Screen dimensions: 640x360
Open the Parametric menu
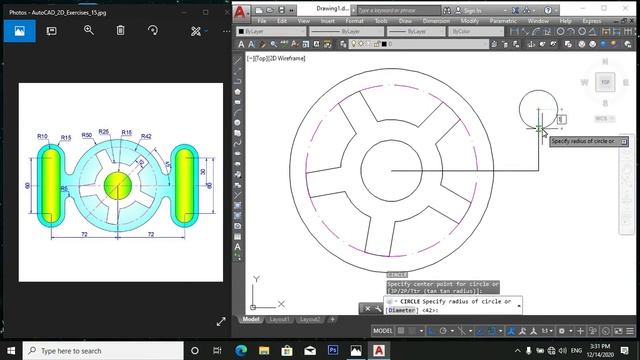click(503, 21)
